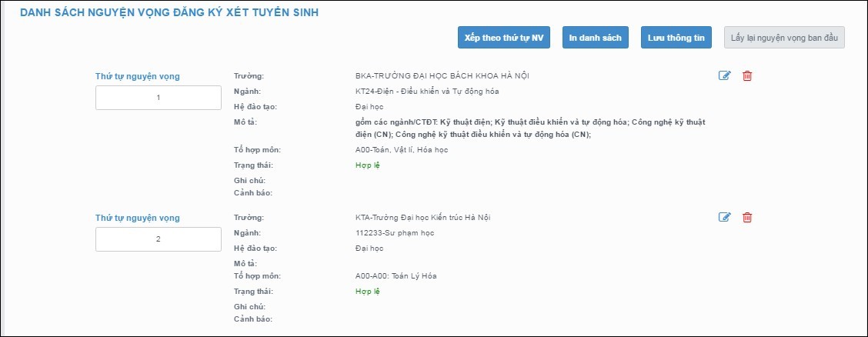Click the Hợp lệ status of wish 2
This screenshot has height=337, width=868.
[x=368, y=292]
